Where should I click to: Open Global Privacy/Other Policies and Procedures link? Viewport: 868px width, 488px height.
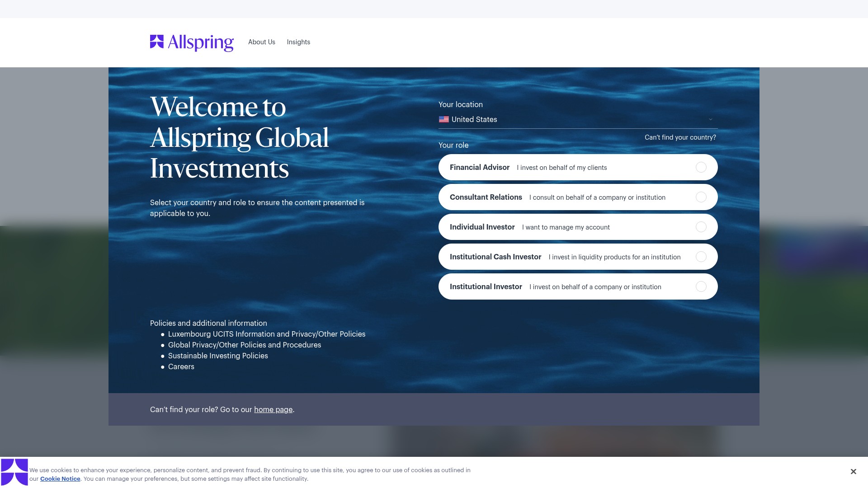tap(245, 345)
